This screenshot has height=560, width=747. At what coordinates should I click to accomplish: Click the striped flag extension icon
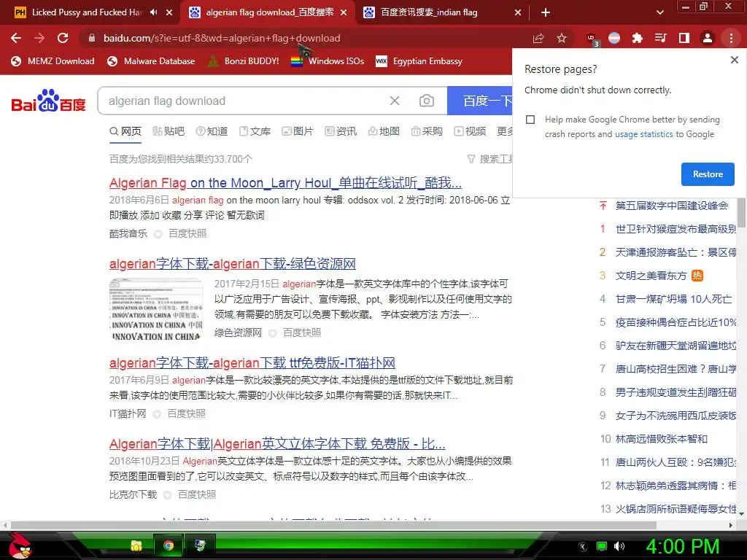pos(614,38)
